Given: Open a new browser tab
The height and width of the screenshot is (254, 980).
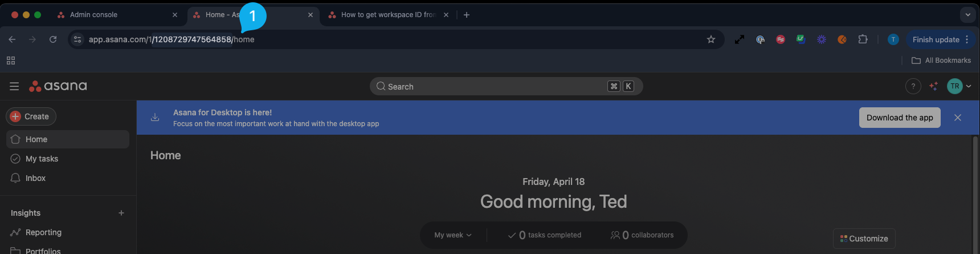Looking at the screenshot, I should point(467,15).
